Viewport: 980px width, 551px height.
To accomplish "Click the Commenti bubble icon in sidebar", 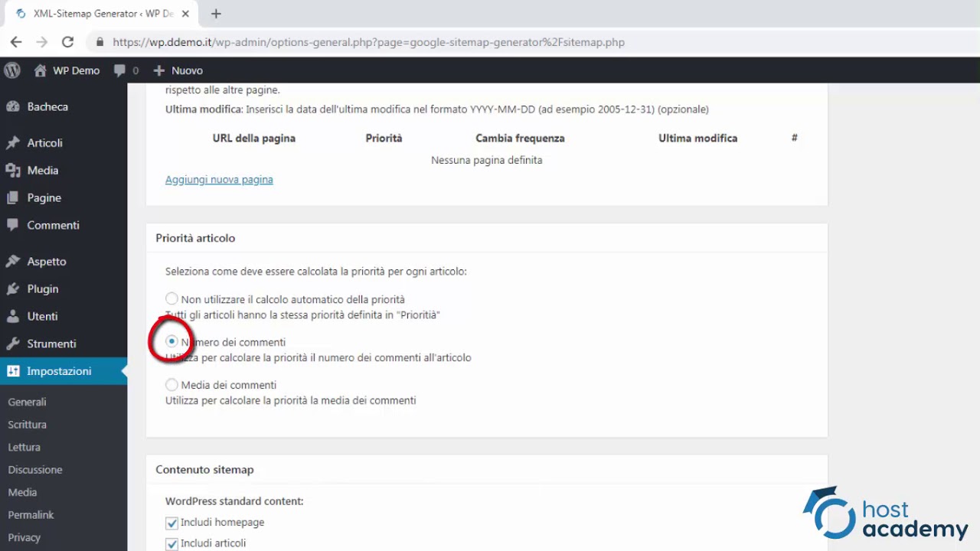I will (x=12, y=226).
